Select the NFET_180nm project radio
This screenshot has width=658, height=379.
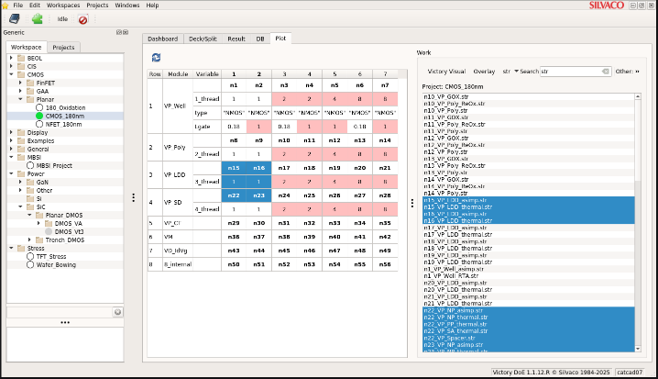tap(39, 124)
